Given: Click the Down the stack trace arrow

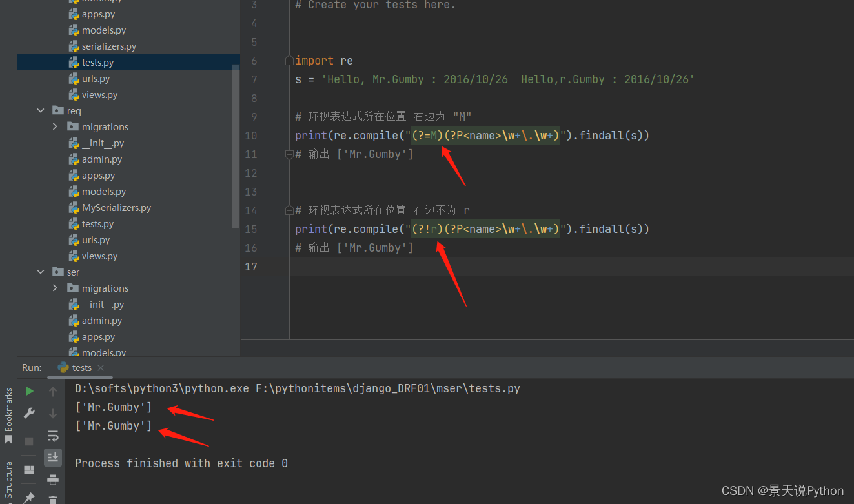Looking at the screenshot, I should point(53,413).
